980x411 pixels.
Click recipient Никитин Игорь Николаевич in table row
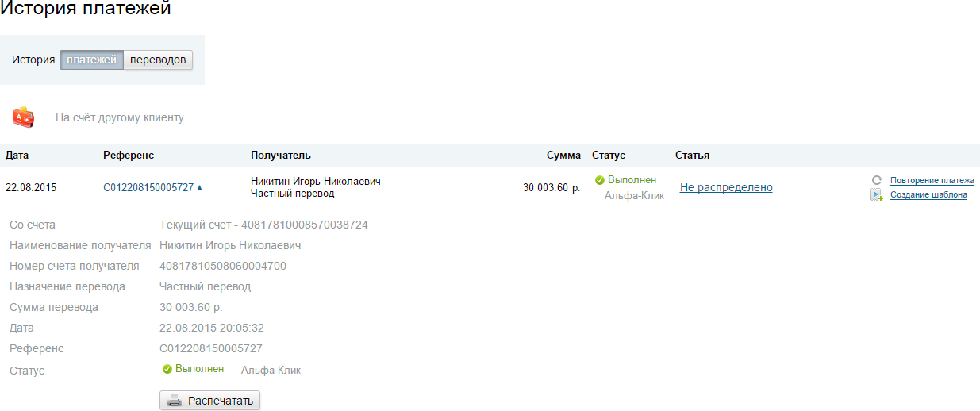pos(316,182)
